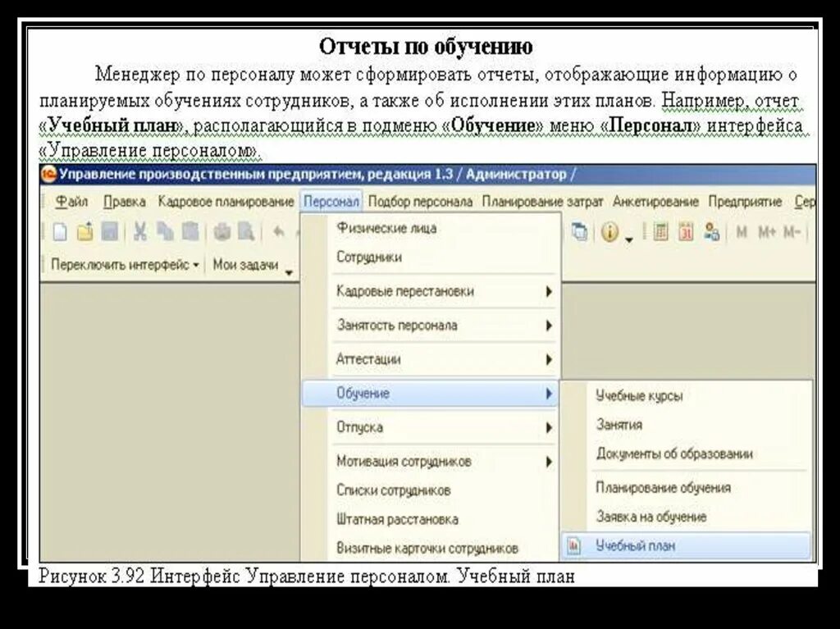The height and width of the screenshot is (629, 840).
Task: Choose Учебный план in submenu
Action: click(x=687, y=546)
